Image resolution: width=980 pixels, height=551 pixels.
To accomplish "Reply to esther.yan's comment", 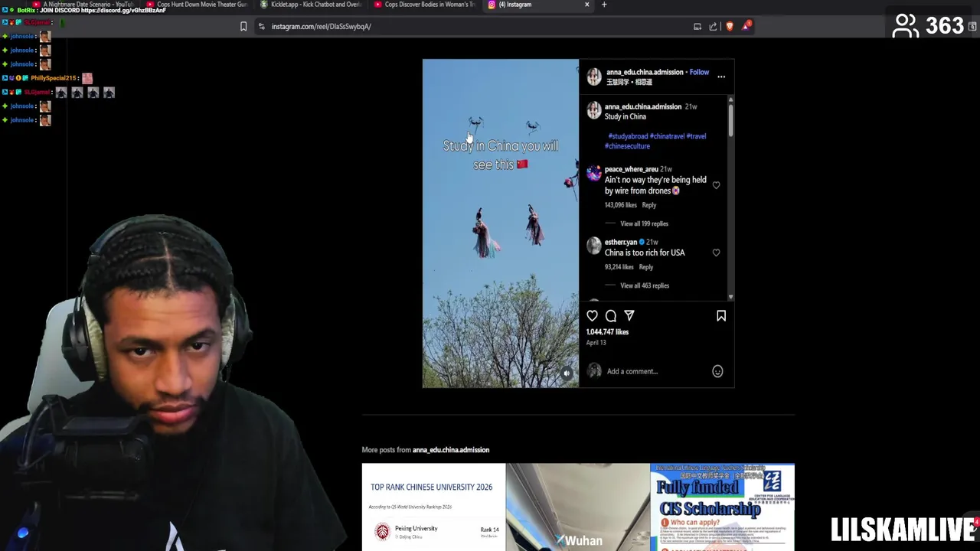I will point(645,267).
